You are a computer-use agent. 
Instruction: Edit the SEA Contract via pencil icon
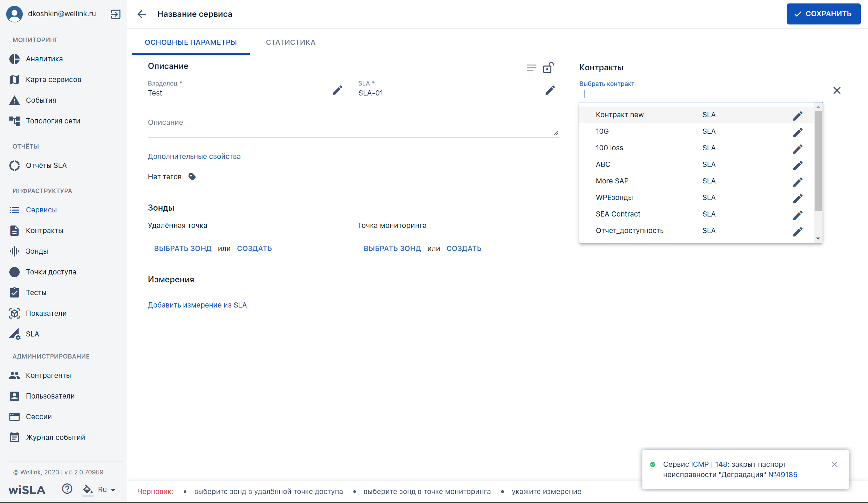tap(798, 215)
